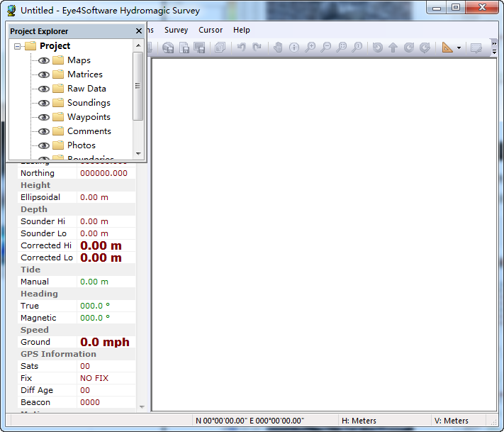This screenshot has height=432, width=504.
Task: Click the H: Meters status entry
Action: point(359,421)
